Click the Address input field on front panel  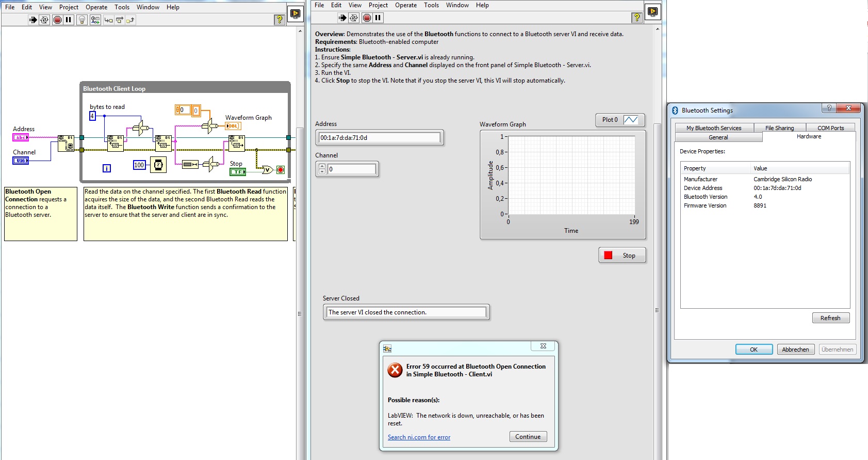[380, 138]
